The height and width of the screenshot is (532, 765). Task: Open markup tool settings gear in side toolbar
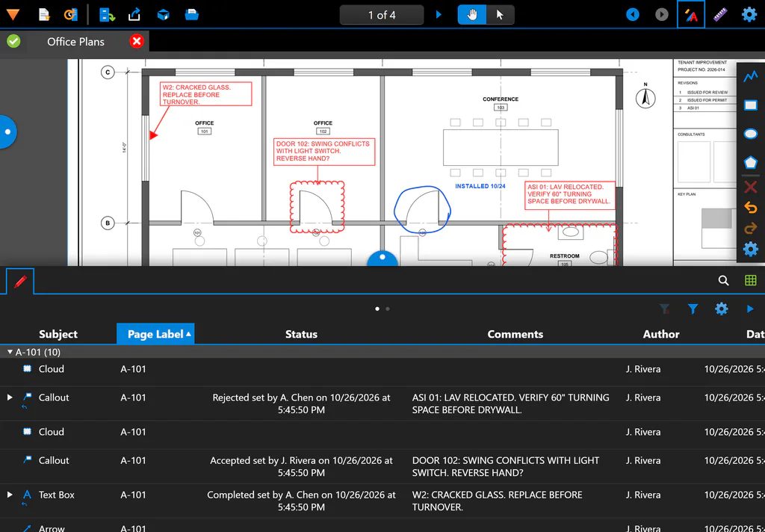point(750,250)
